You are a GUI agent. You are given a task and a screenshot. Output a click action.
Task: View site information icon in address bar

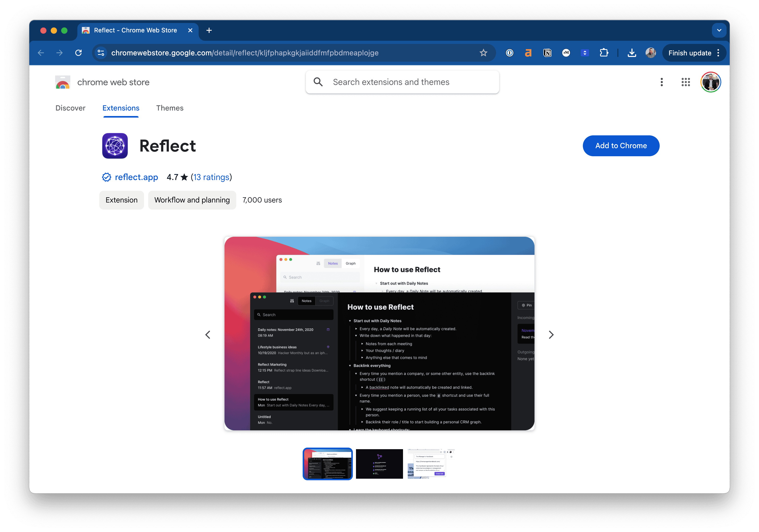[101, 53]
